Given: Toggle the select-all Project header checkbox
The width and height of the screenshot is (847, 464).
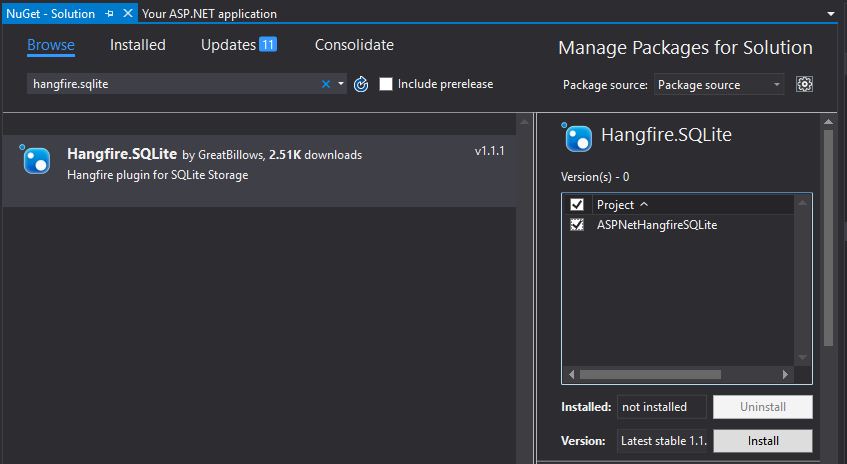Looking at the screenshot, I should tap(577, 205).
